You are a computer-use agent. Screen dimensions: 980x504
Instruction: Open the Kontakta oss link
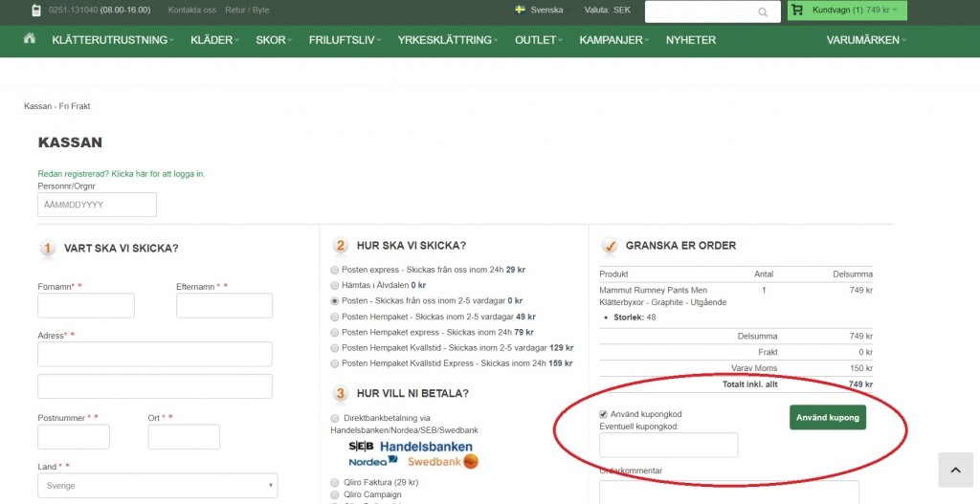point(191,10)
